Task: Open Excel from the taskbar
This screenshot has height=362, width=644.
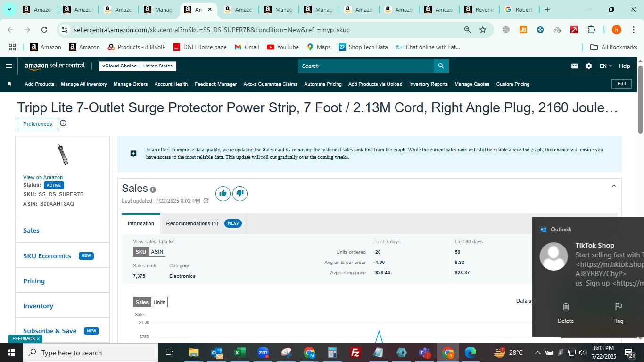Action: tap(240, 353)
